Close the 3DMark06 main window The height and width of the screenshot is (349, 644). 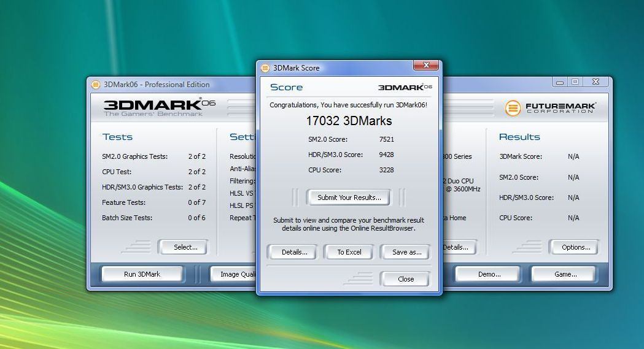coord(596,82)
